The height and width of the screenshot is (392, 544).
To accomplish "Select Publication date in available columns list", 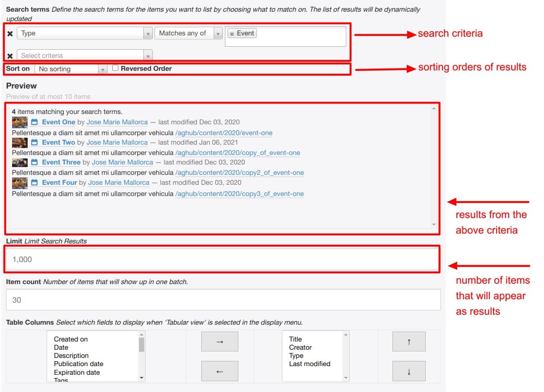I will [79, 364].
